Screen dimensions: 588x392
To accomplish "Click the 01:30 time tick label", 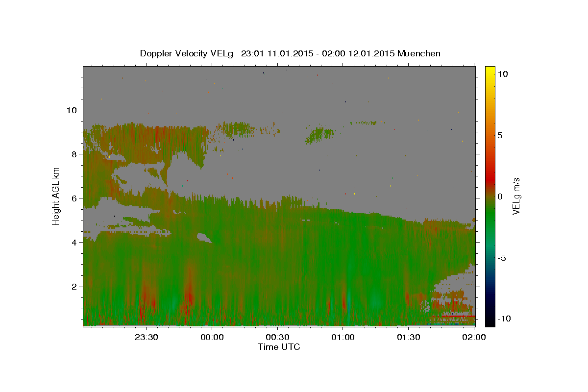I will click(x=409, y=337).
